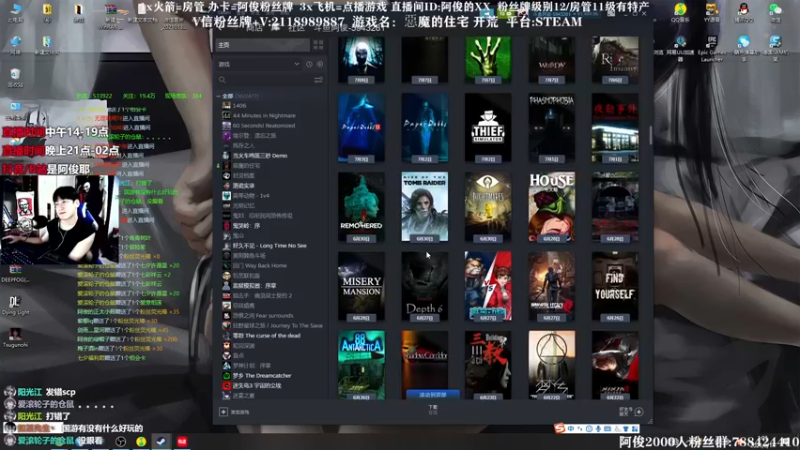The width and height of the screenshot is (800, 450).
Task: Select 梦乡 The Dreamcatcher in list
Action: tap(262, 376)
